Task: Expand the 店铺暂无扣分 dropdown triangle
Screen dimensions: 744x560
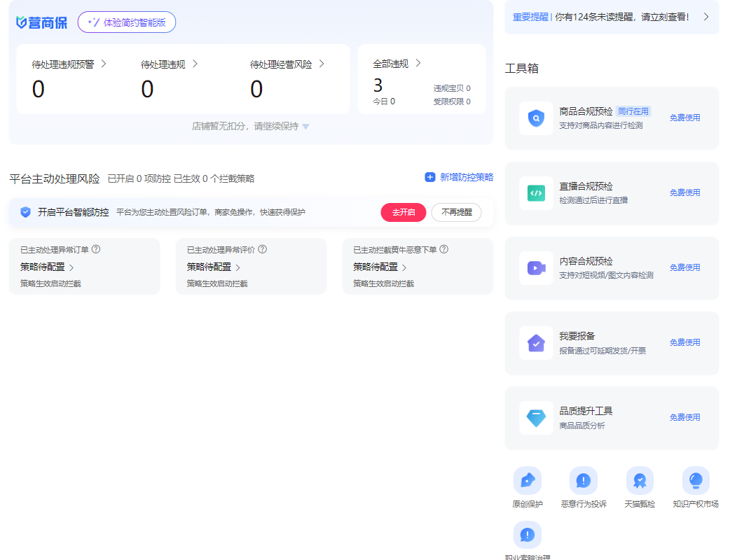Action: click(x=305, y=127)
